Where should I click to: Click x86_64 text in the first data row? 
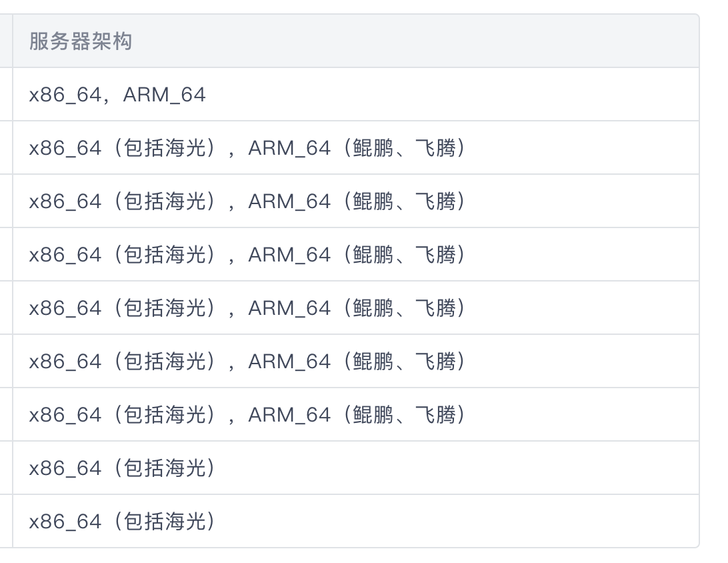pos(65,95)
